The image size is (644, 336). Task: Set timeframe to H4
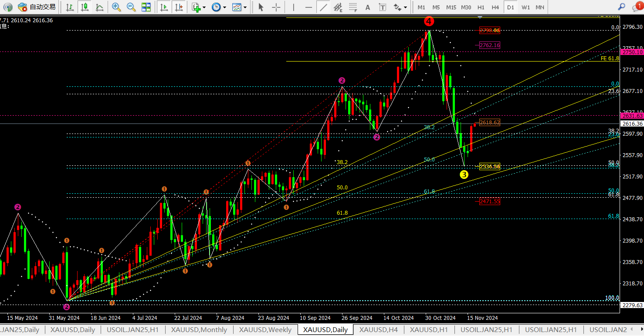pyautogui.click(x=495, y=7)
